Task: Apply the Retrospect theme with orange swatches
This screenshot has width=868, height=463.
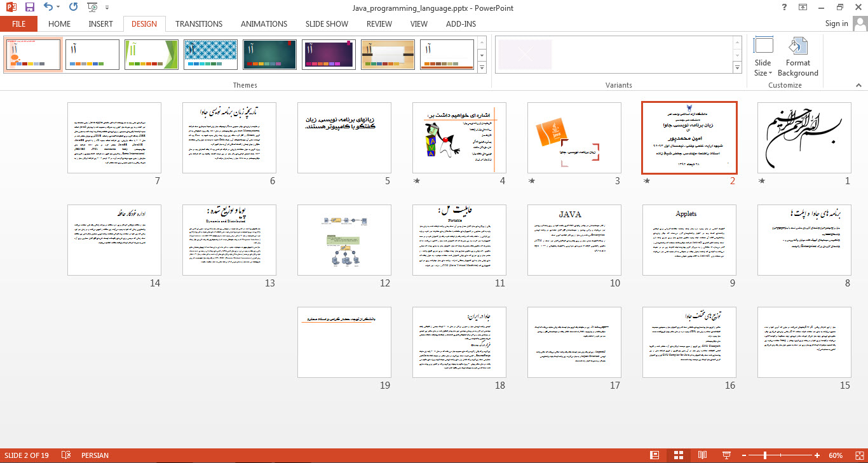Action: point(447,54)
